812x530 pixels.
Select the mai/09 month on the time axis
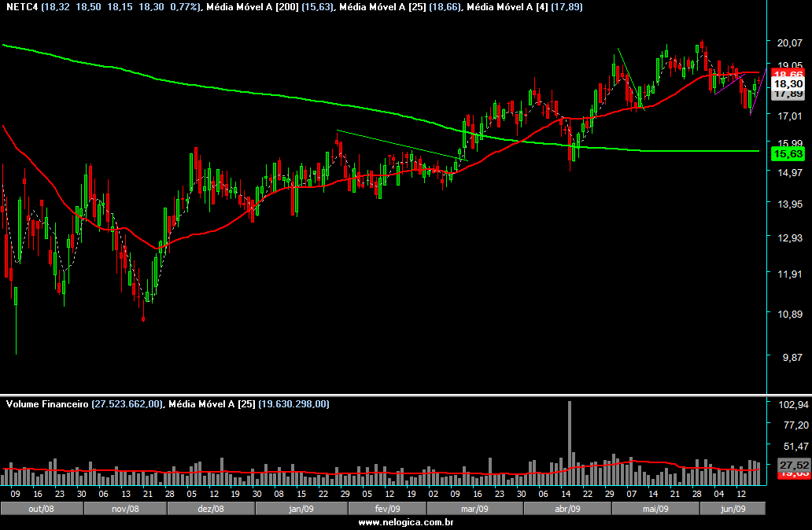pyautogui.click(x=655, y=509)
